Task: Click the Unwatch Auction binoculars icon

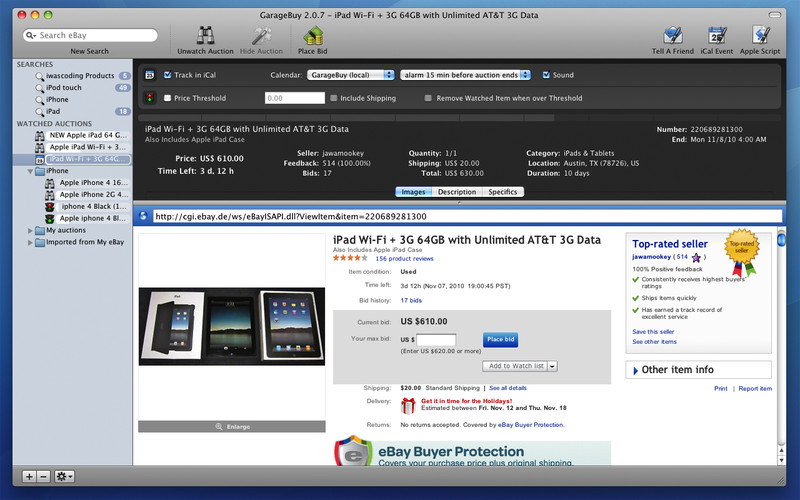Action: [x=205, y=36]
